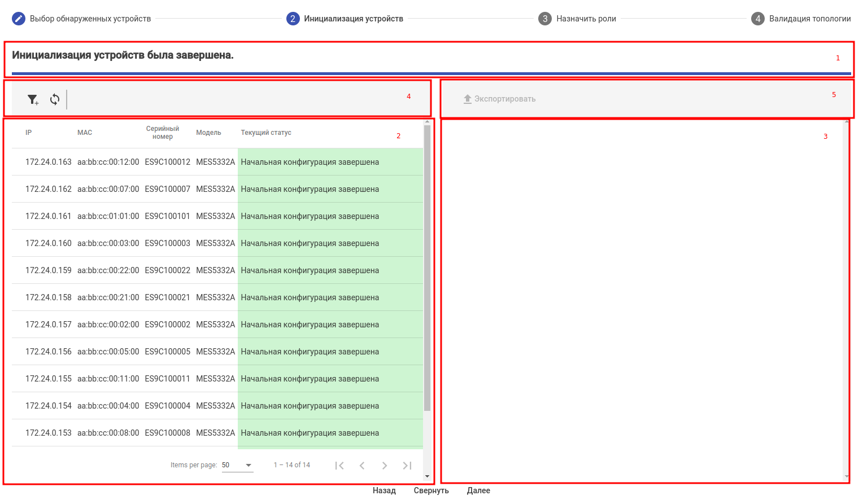Click MES5332A model in 172.24.0.153 row

(x=216, y=433)
